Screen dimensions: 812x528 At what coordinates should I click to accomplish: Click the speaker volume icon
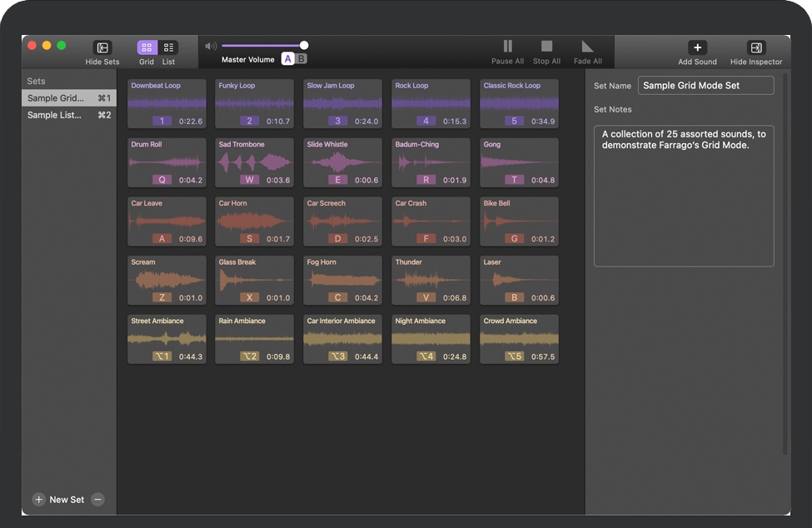[x=211, y=46]
